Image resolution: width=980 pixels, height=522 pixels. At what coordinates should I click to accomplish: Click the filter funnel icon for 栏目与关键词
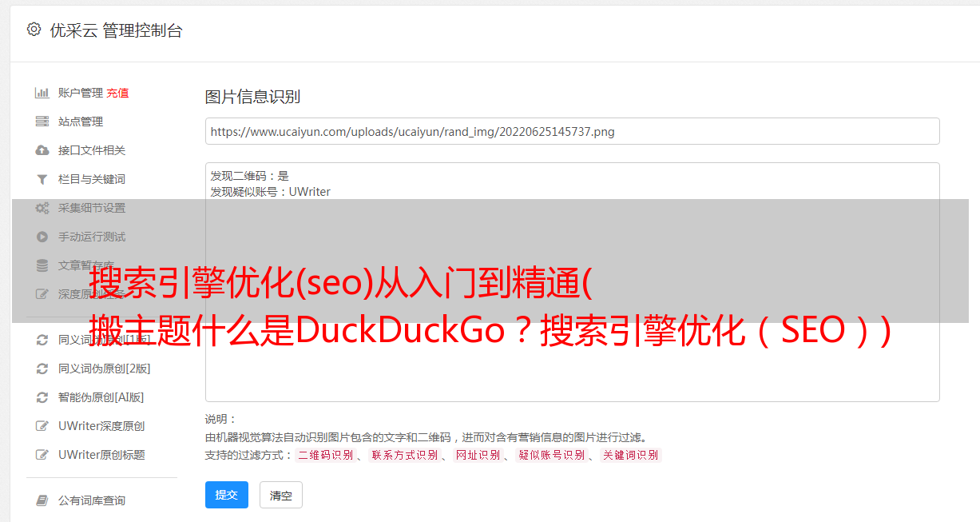pos(42,179)
